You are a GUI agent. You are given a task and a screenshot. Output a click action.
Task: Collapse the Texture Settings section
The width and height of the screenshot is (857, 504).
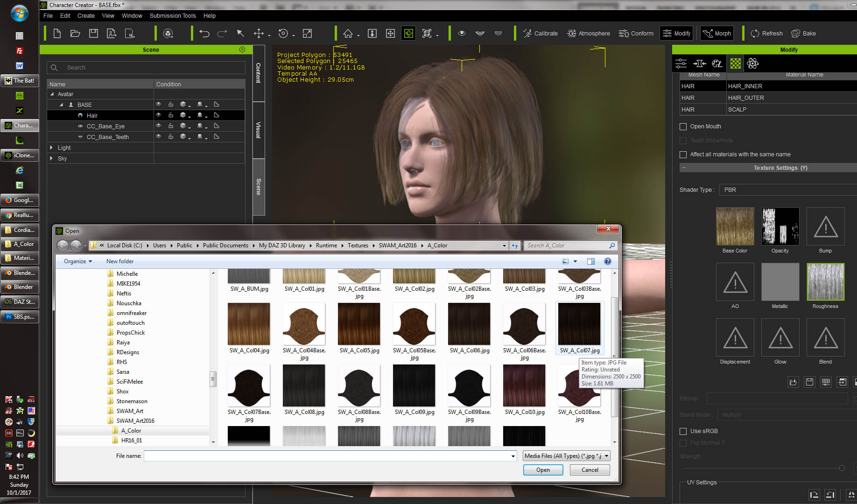[684, 168]
